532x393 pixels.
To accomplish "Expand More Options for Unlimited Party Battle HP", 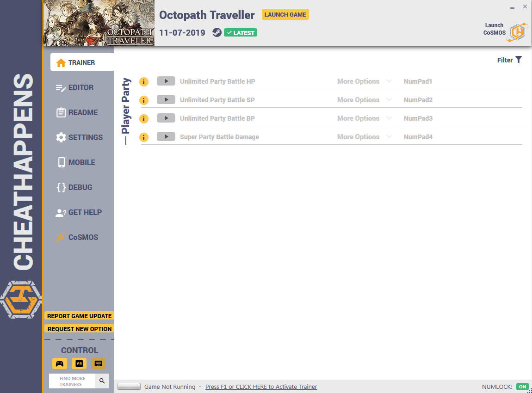I will [x=364, y=81].
